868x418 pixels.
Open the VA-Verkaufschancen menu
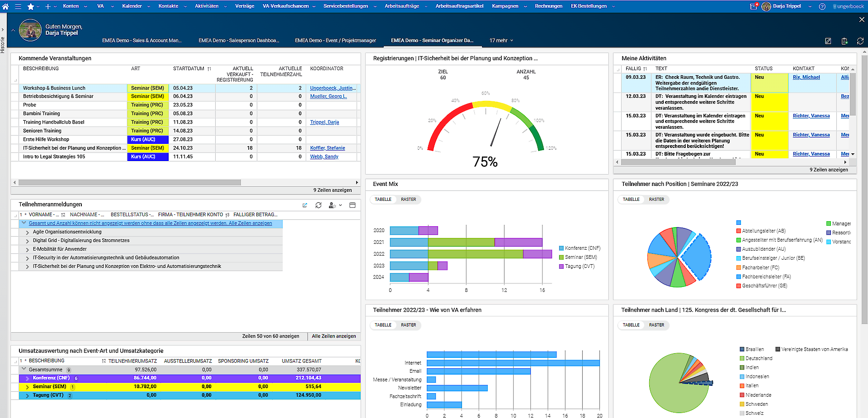point(286,6)
